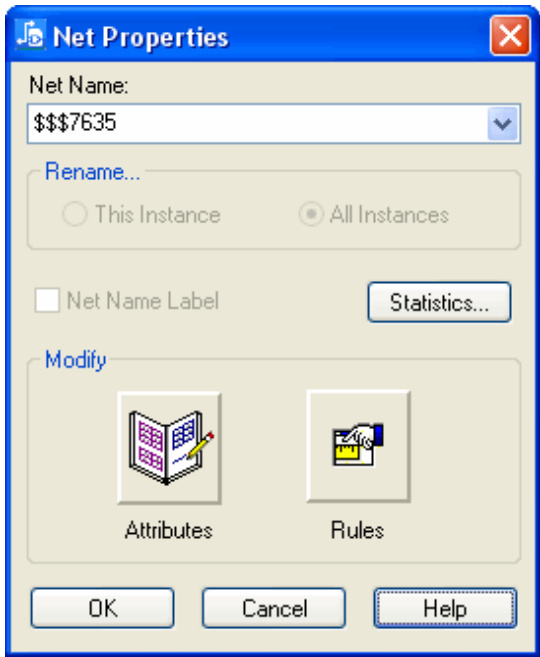Expand the Net Name dropdown arrow
540x657 pixels.
503,124
